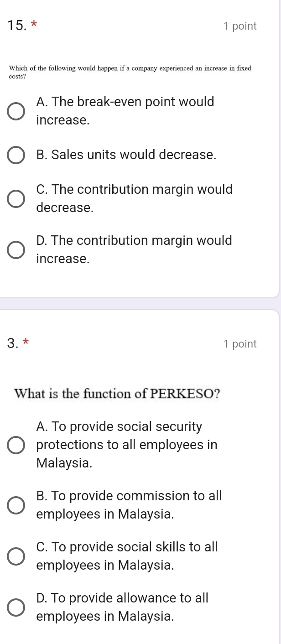Choose radio button for provide commission to employees
The width and height of the screenshot is (281, 644).
point(16,505)
